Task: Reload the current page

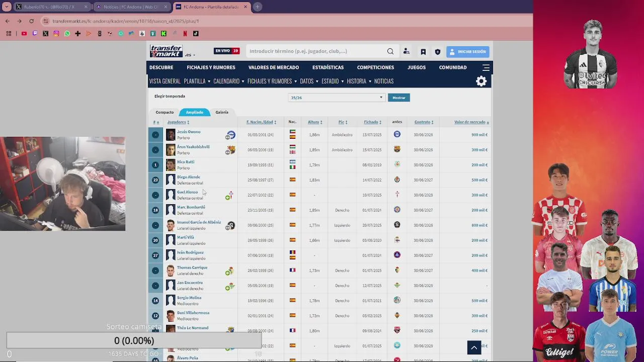Action: tap(31, 21)
